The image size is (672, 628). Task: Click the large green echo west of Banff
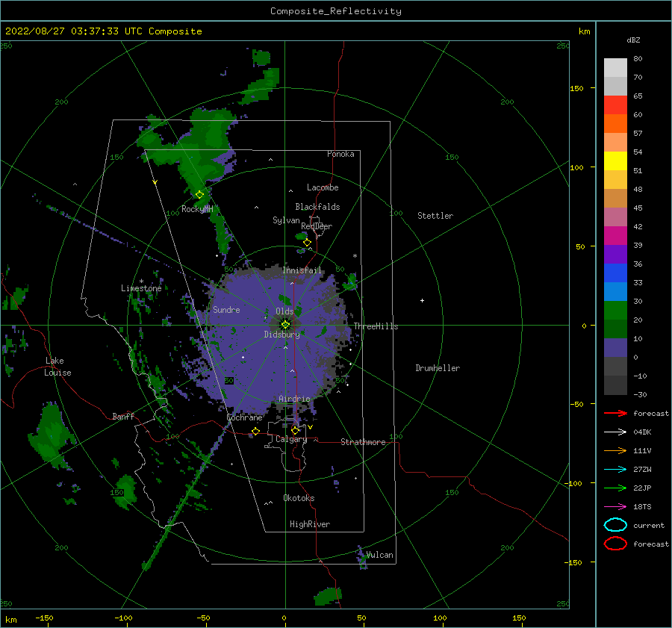[x=51, y=435]
